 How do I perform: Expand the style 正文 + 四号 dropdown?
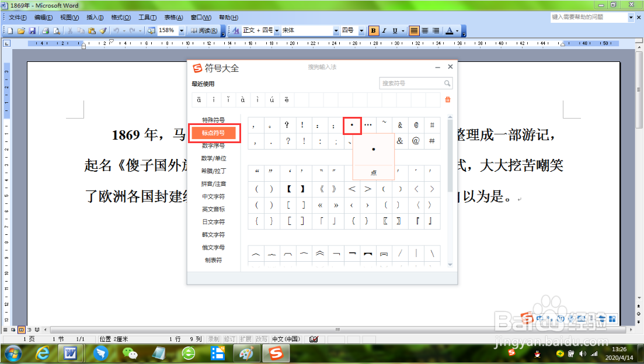(x=277, y=31)
